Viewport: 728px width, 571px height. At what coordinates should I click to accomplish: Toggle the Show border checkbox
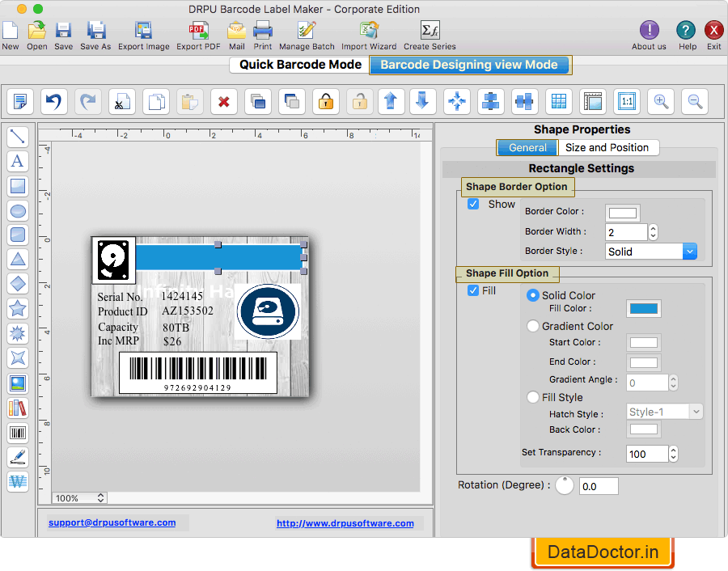pos(473,204)
